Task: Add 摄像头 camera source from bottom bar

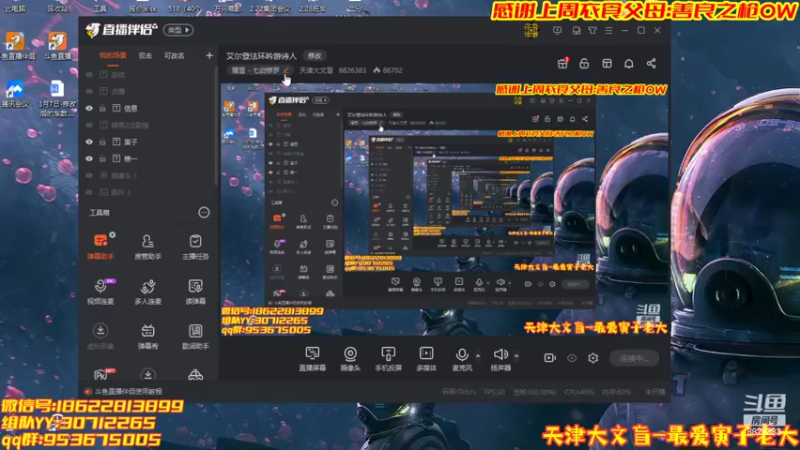Action: click(x=351, y=359)
